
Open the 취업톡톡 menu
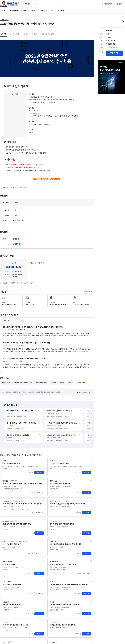[x=61, y=11]
